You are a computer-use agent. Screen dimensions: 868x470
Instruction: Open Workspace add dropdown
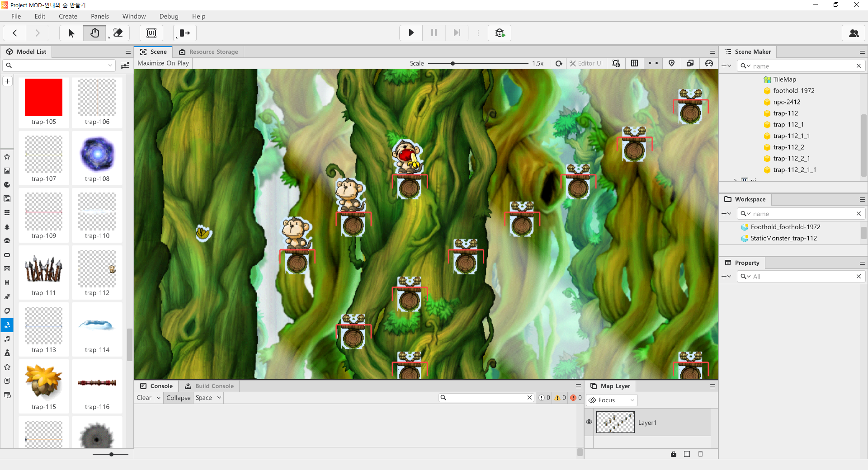tap(726, 214)
